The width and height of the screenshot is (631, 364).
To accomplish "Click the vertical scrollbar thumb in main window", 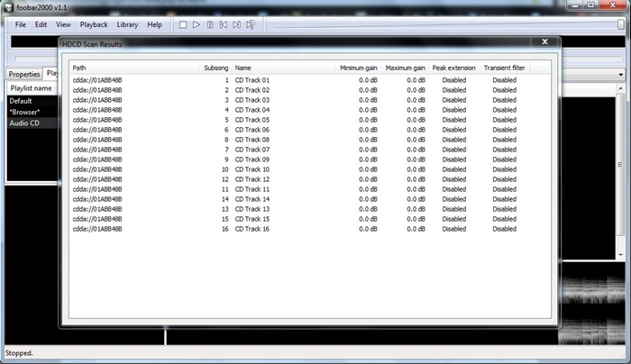I will tap(620, 165).
